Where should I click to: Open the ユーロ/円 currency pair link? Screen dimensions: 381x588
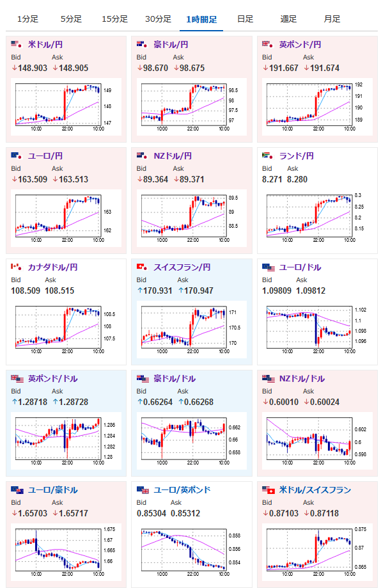pyautogui.click(x=45, y=155)
